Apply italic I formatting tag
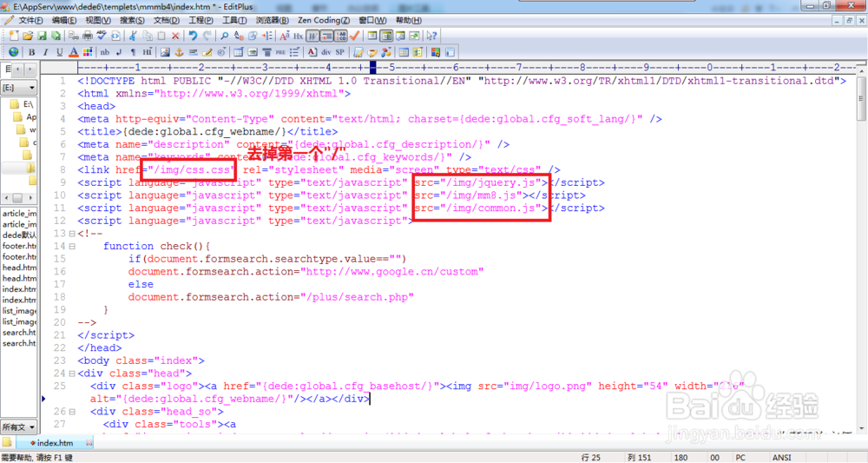This screenshot has height=463, width=868. point(45,52)
